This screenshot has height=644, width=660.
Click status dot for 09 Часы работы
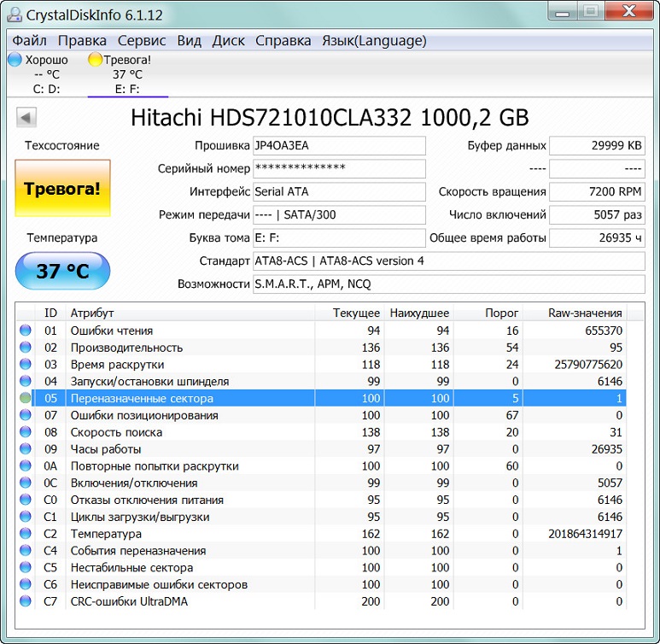(26, 448)
